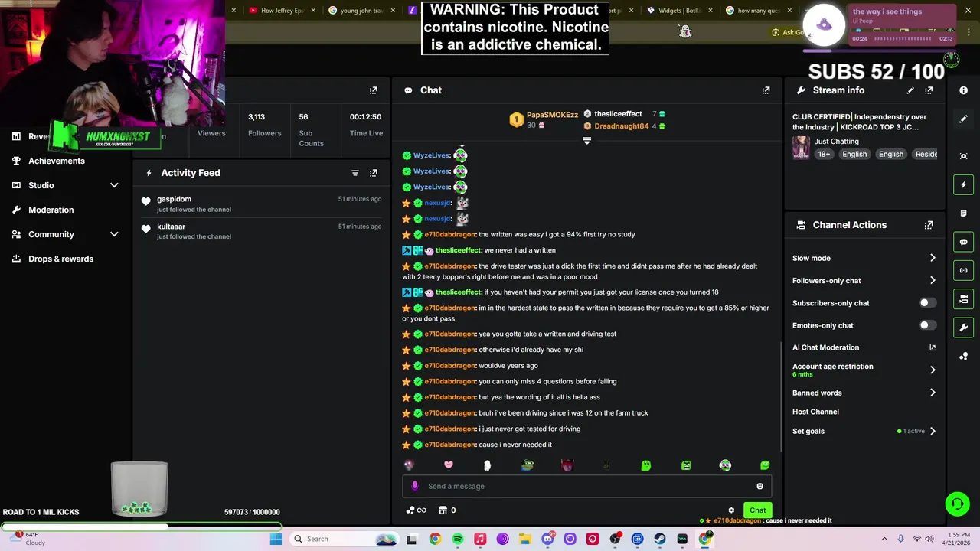Click the chat scrollbar
This screenshot has height=551, width=980.
781,398
